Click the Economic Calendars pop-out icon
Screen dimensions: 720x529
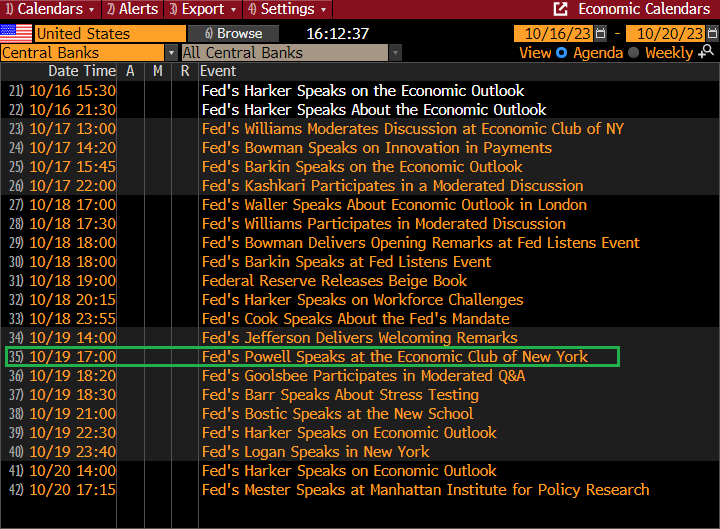(x=560, y=9)
